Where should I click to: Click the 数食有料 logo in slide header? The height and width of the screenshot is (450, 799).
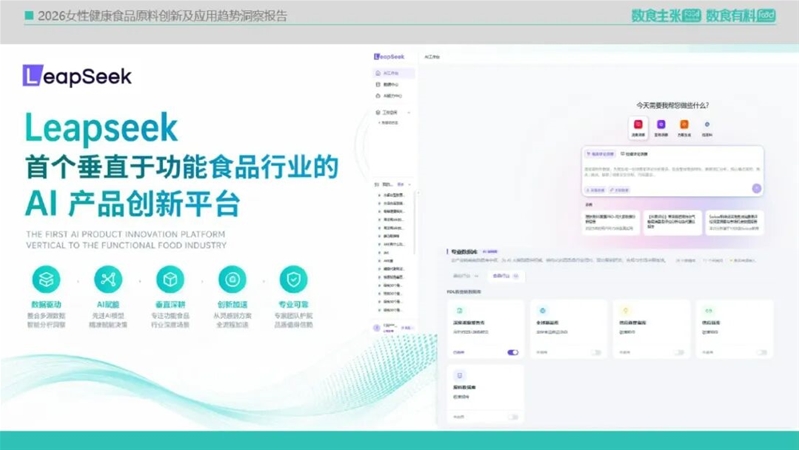coord(740,16)
